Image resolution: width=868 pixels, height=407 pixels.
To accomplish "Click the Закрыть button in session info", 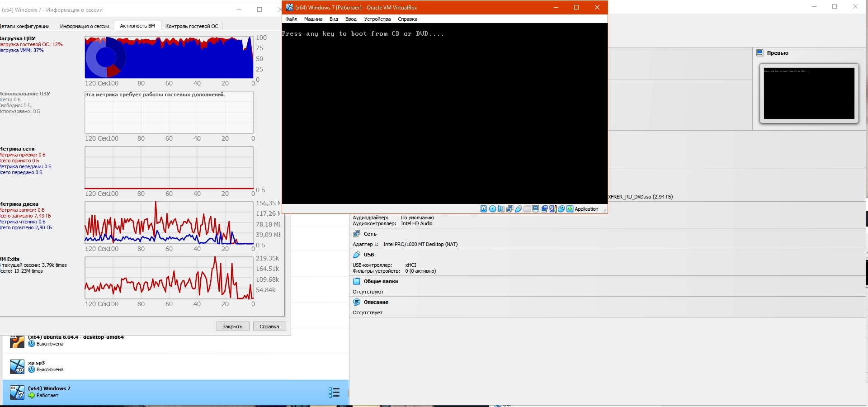I will click(x=233, y=327).
